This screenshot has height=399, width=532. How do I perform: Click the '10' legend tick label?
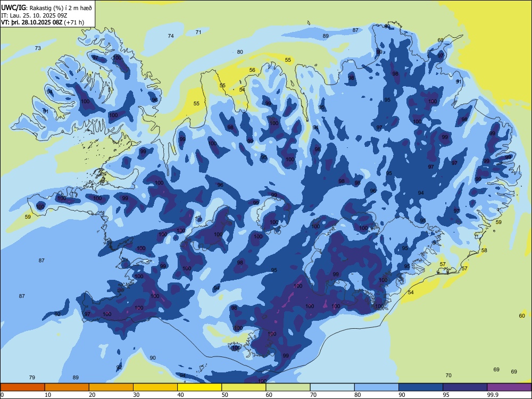[48, 395]
